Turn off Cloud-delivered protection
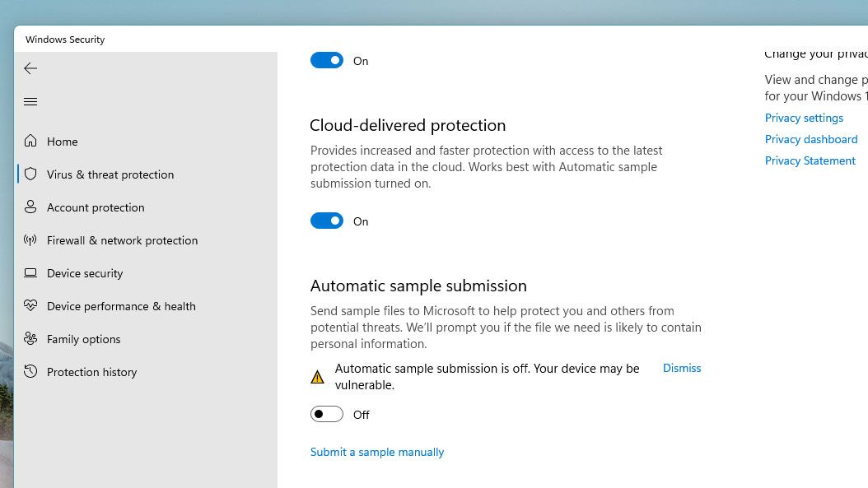Screen dimensions: 868x488 327,221
